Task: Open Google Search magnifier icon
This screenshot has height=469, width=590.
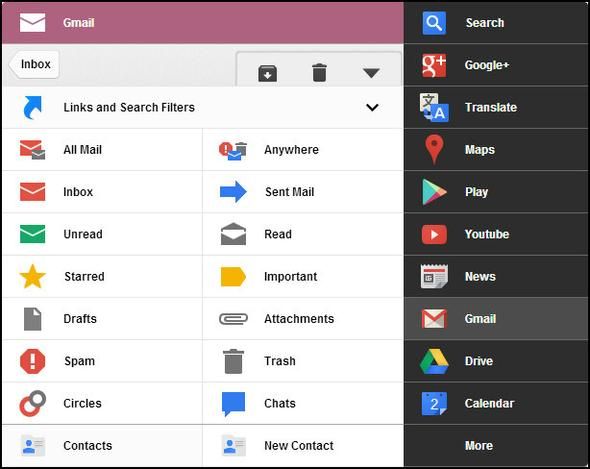Action: point(434,23)
